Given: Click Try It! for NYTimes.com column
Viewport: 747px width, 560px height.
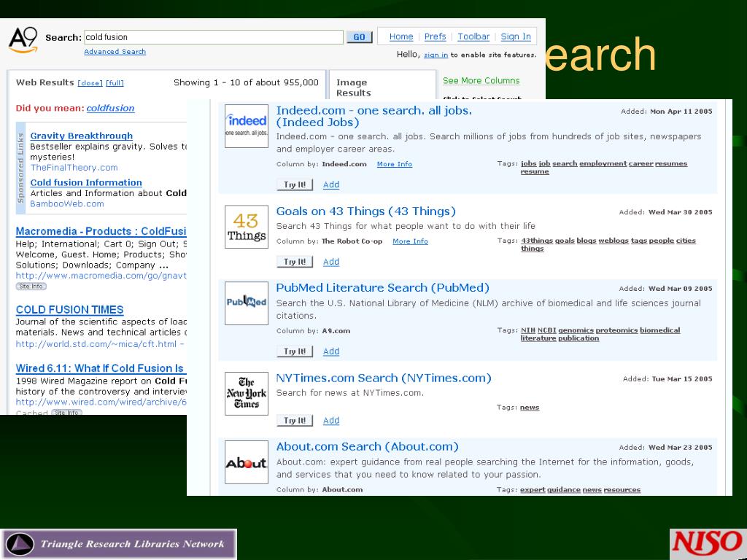Looking at the screenshot, I should point(295,421).
